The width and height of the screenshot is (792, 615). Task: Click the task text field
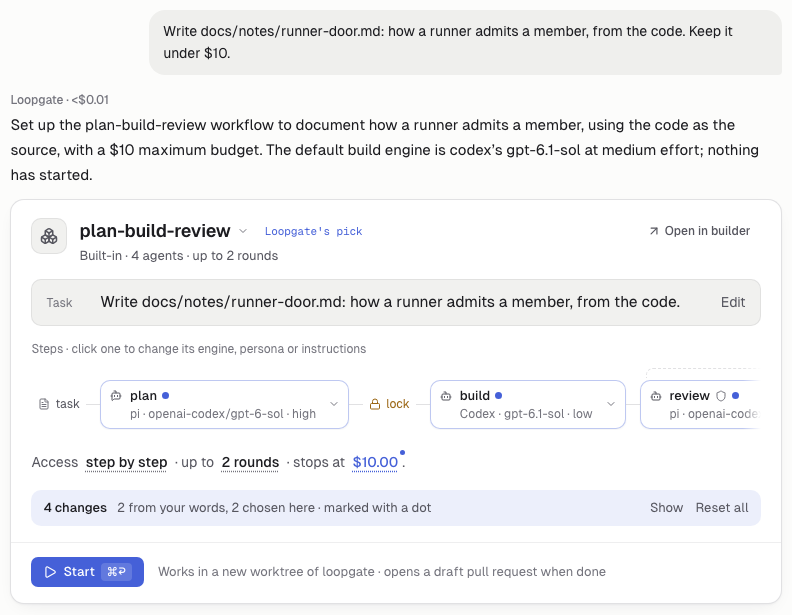coord(396,302)
